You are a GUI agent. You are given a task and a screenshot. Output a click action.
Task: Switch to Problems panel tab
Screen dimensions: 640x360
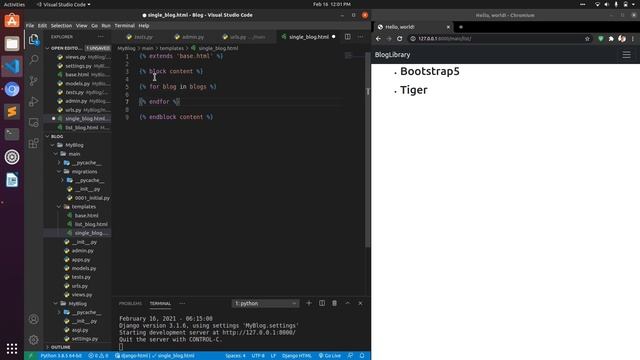(x=130, y=303)
